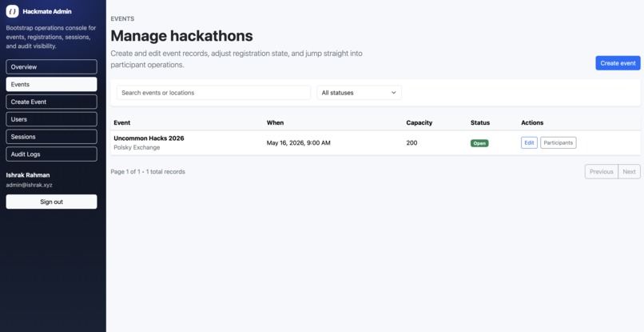Click the Page 1 of 1 records text
Image resolution: width=644 pixels, height=332 pixels.
tap(148, 171)
